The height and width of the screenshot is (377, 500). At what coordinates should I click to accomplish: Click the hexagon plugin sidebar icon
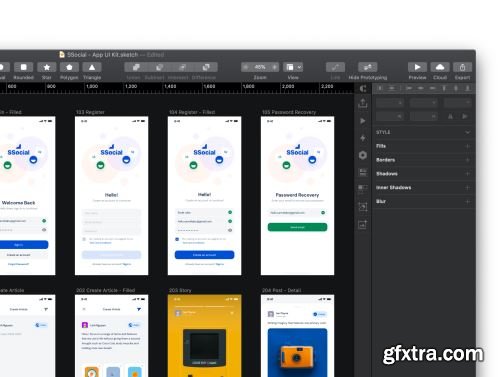pos(363,155)
